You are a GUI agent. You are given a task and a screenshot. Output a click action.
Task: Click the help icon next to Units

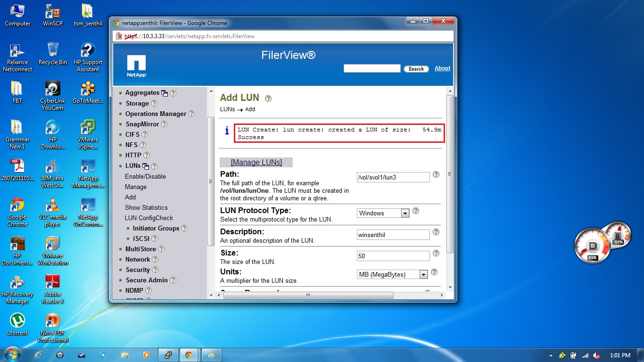pos(434,272)
